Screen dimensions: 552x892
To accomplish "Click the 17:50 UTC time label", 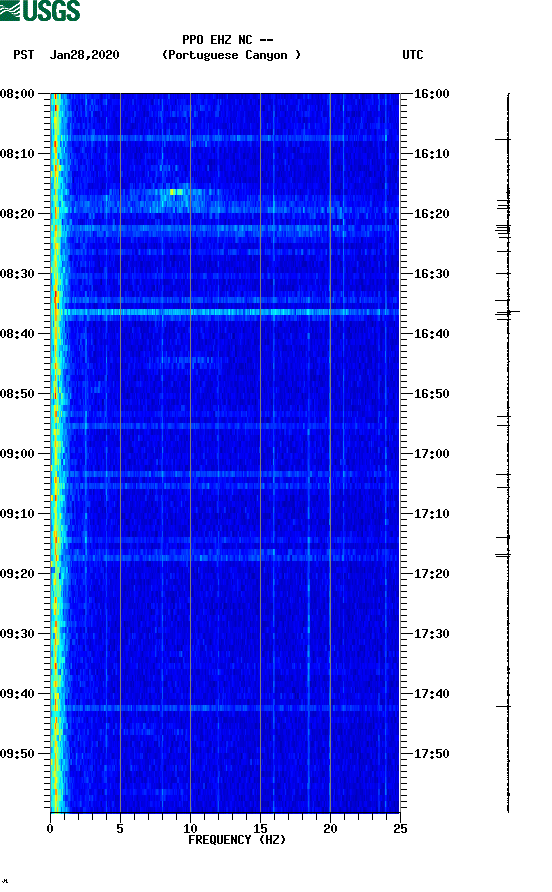I will 431,754.
